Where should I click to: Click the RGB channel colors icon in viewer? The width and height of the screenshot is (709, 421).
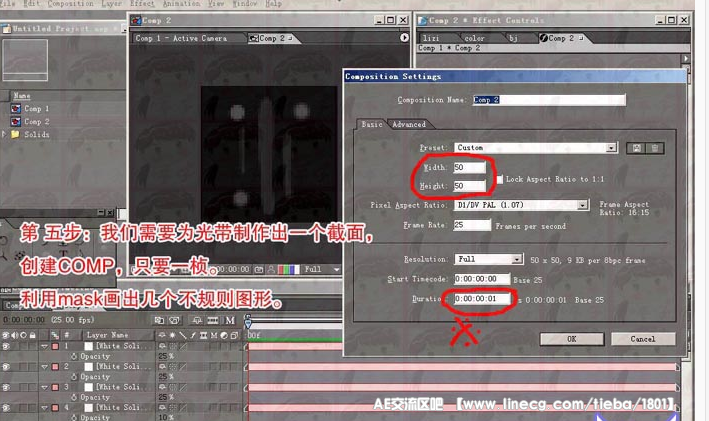(288, 270)
